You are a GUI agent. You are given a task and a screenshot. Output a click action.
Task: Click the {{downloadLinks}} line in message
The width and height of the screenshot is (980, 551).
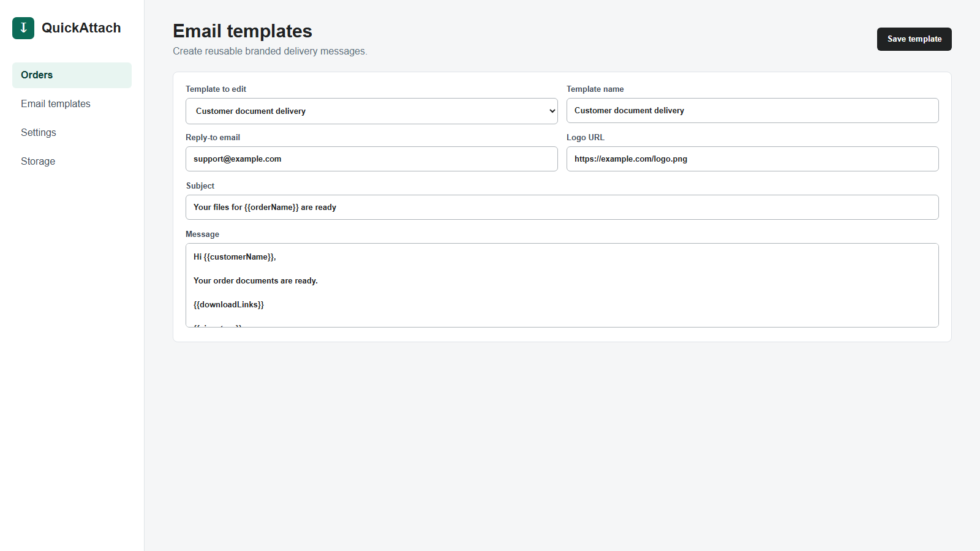[x=228, y=305]
